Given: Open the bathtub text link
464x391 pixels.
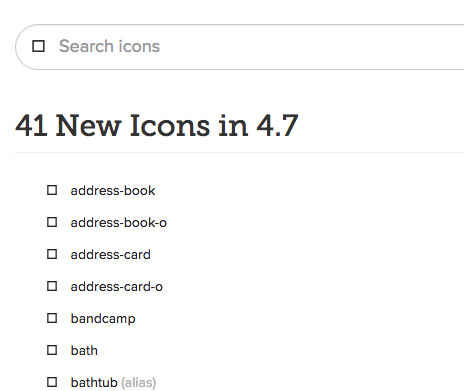Looking at the screenshot, I should [94, 383].
